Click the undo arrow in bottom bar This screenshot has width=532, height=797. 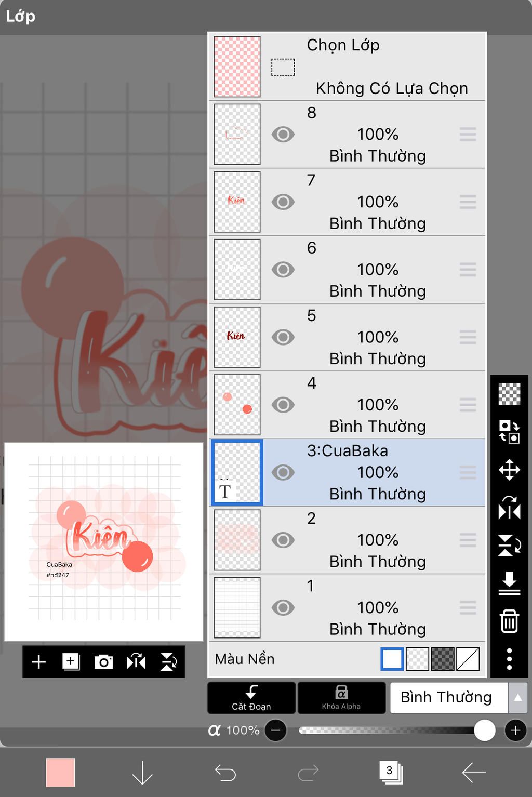(225, 773)
